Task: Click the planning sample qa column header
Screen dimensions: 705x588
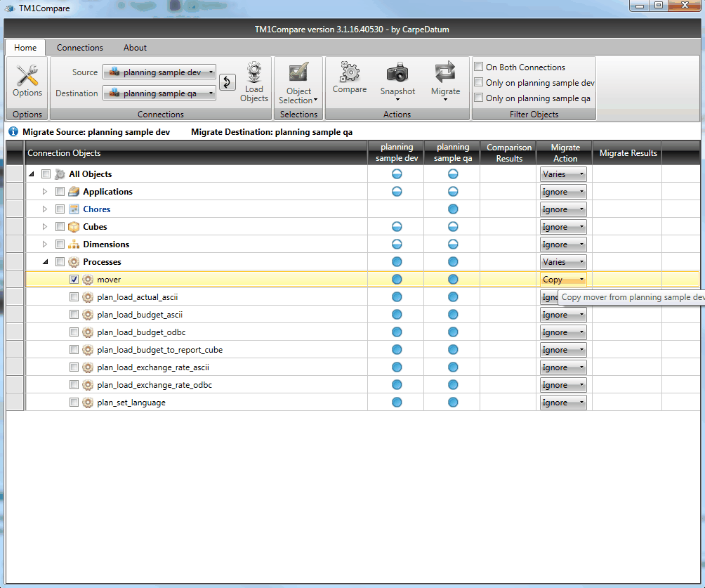Action: [x=452, y=153]
